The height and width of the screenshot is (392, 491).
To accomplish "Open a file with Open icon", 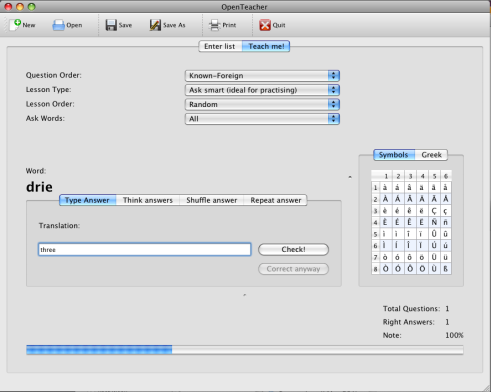I will point(58,25).
